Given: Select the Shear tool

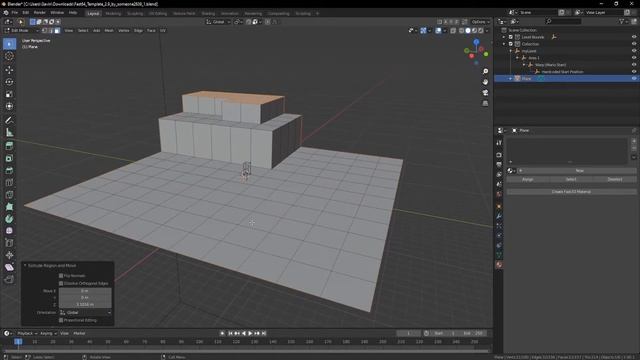Looking at the screenshot, I should 9,267.
